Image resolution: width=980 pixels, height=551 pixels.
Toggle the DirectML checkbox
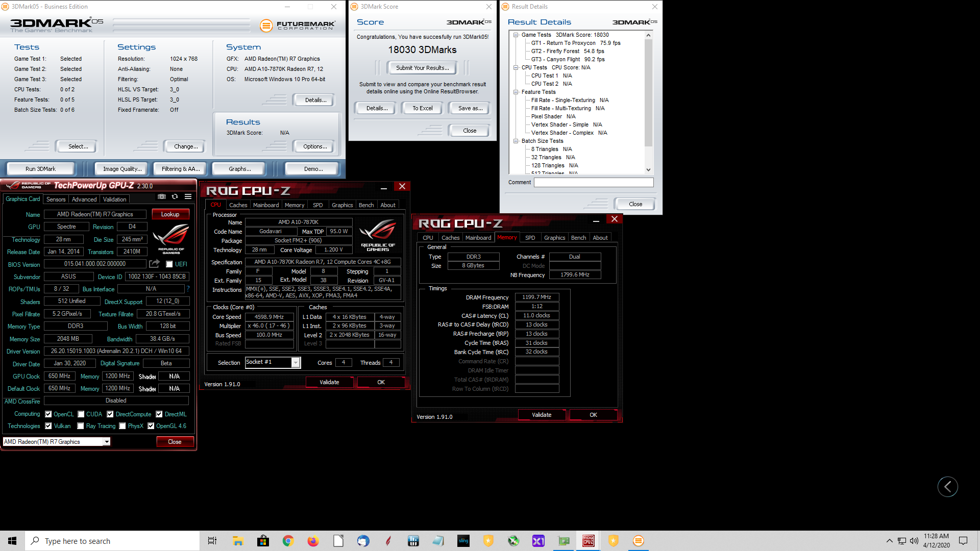(159, 414)
